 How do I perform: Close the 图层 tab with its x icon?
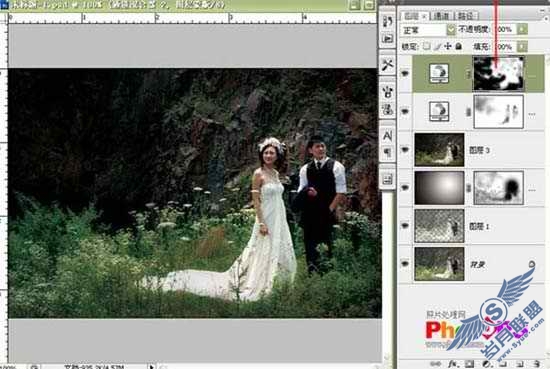click(424, 16)
